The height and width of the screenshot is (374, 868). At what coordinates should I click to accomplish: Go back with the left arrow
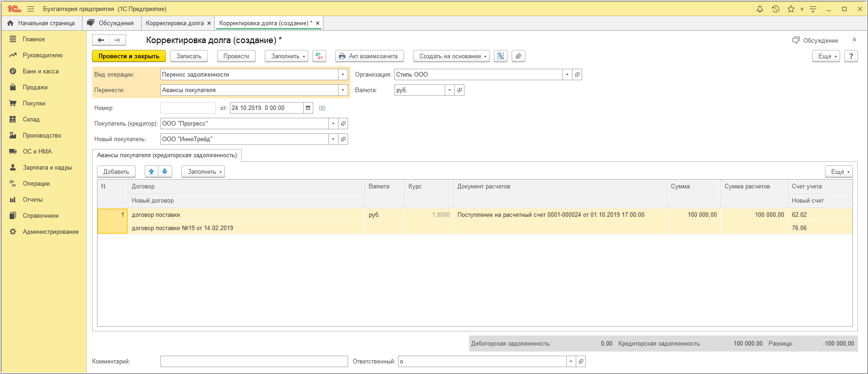coord(101,40)
